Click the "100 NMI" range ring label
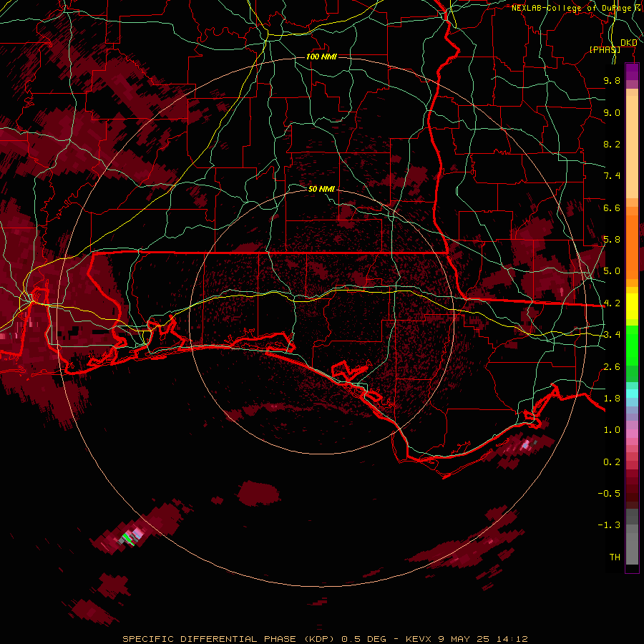The height and width of the screenshot is (644, 644). 321,57
